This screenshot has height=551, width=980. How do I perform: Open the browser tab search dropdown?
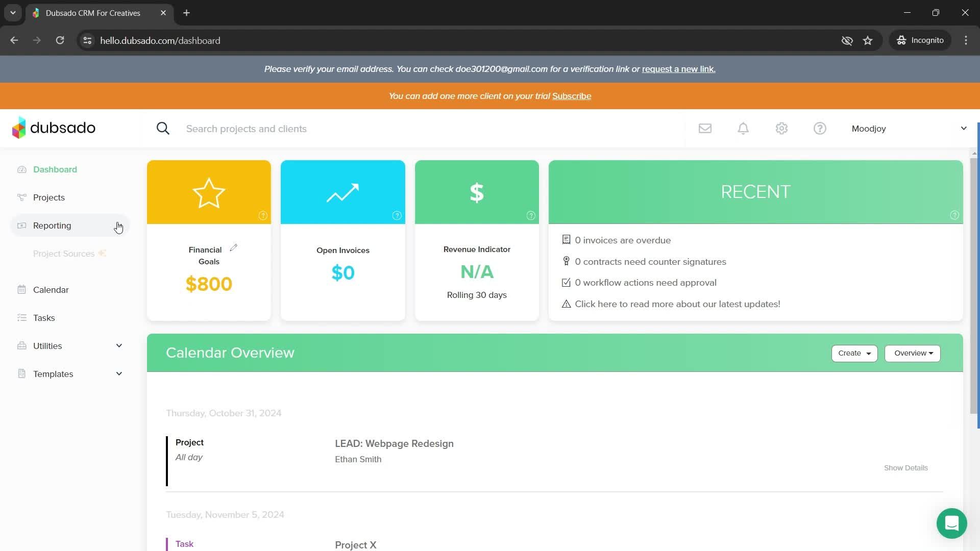pos(13,13)
